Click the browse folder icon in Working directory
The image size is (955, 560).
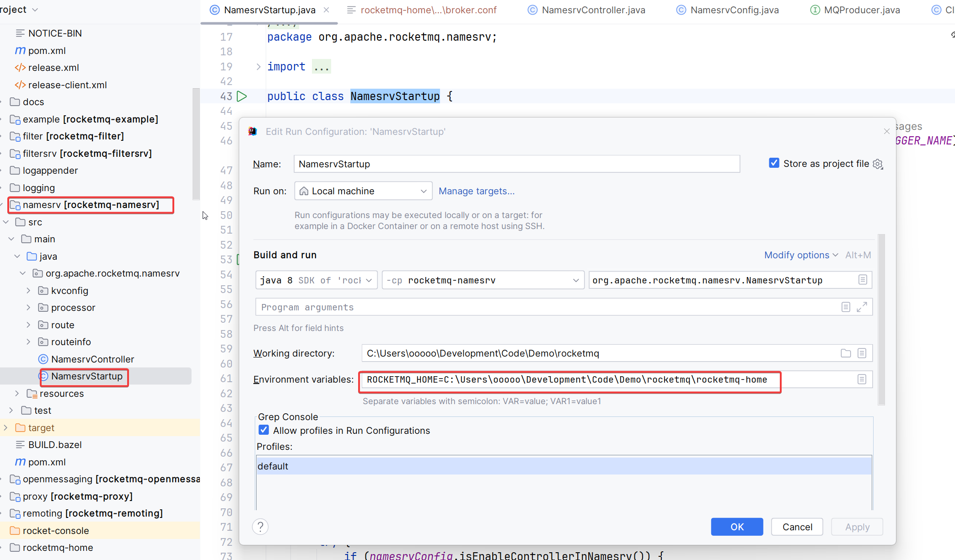[846, 353]
